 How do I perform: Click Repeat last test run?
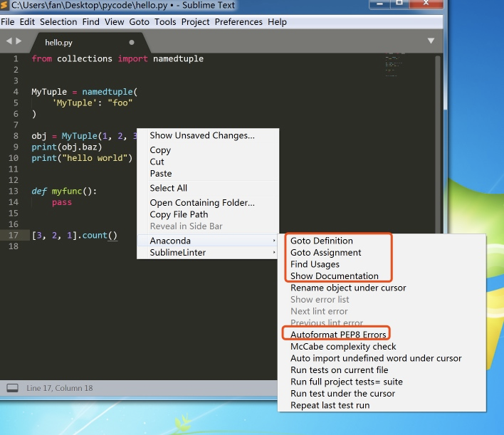tap(382, 405)
